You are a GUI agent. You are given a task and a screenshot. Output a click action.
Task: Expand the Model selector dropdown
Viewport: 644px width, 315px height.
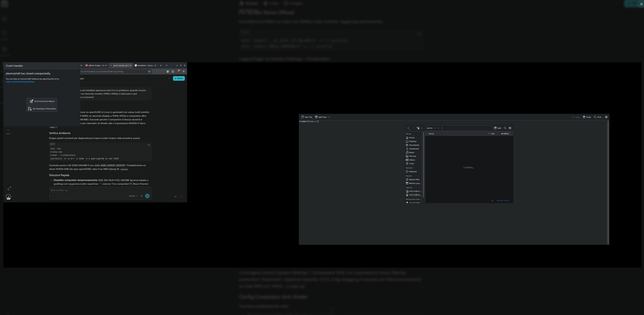click(133, 196)
